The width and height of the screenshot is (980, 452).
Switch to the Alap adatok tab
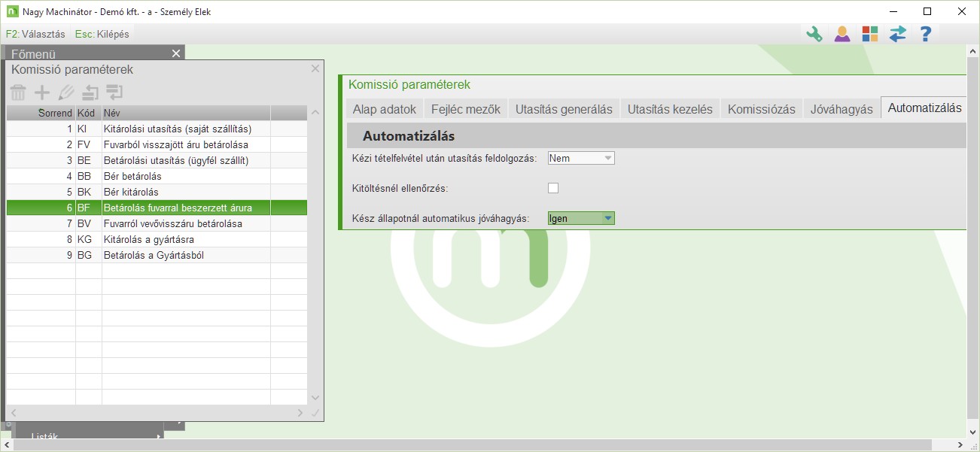[x=385, y=109]
